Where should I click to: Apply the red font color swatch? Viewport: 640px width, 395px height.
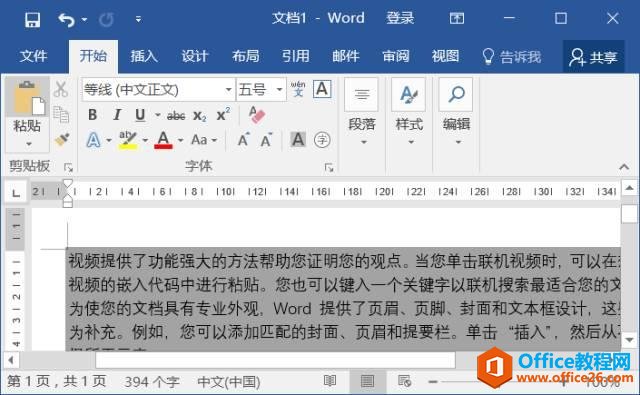163,140
